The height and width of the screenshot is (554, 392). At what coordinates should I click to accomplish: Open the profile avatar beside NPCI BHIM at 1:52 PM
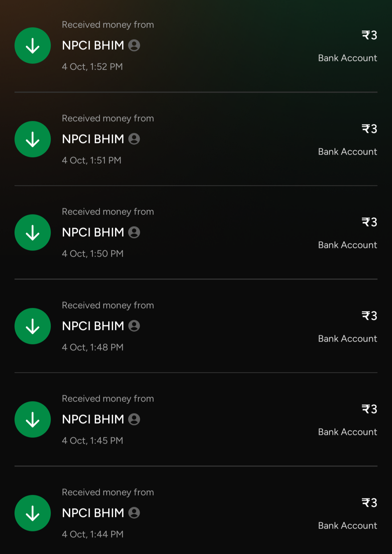click(x=135, y=45)
